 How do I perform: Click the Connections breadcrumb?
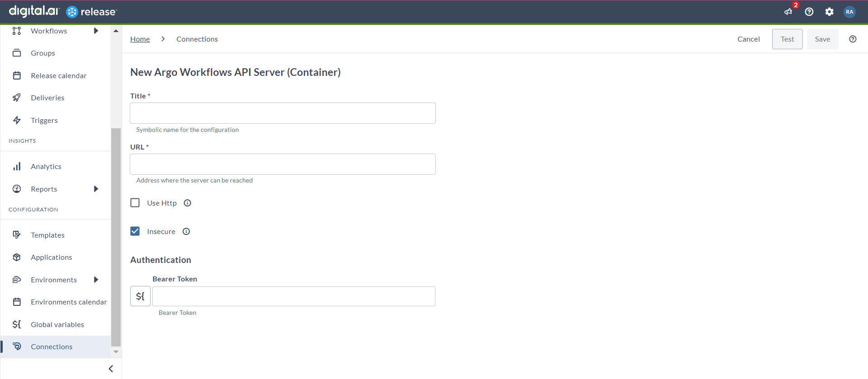pyautogui.click(x=197, y=39)
